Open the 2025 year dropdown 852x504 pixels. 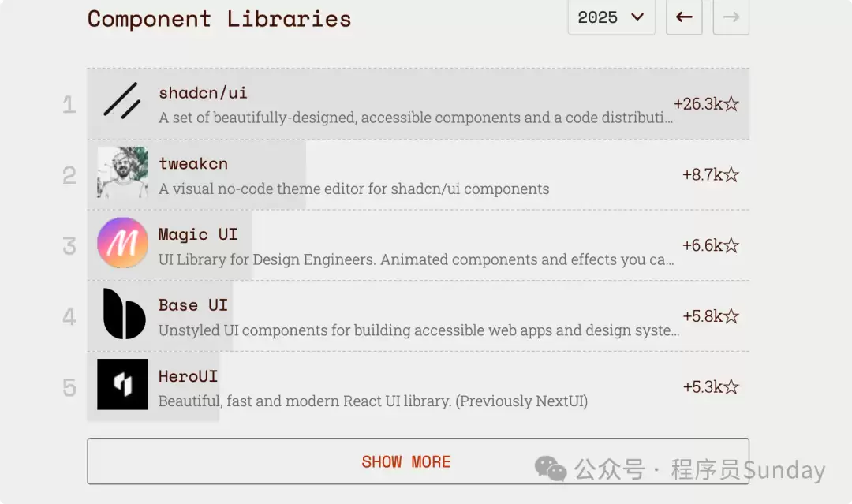click(x=611, y=17)
